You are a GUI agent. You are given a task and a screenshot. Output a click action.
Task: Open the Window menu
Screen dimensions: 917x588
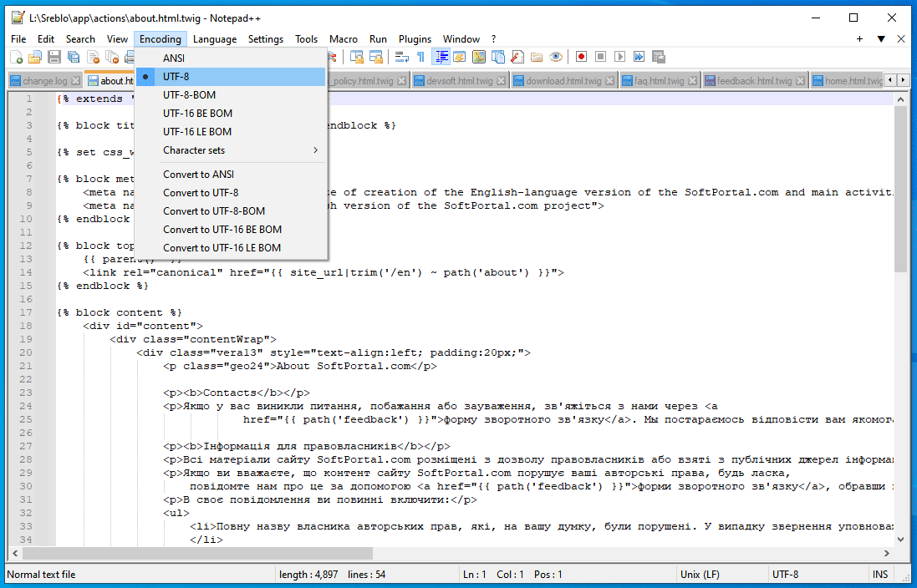click(461, 39)
